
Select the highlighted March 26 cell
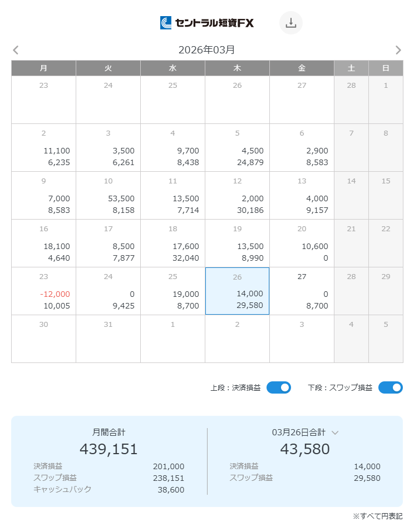[x=237, y=291]
